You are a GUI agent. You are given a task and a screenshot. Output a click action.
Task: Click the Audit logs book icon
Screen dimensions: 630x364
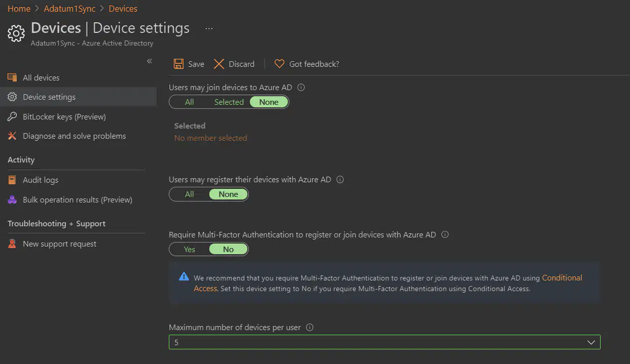tap(12, 180)
